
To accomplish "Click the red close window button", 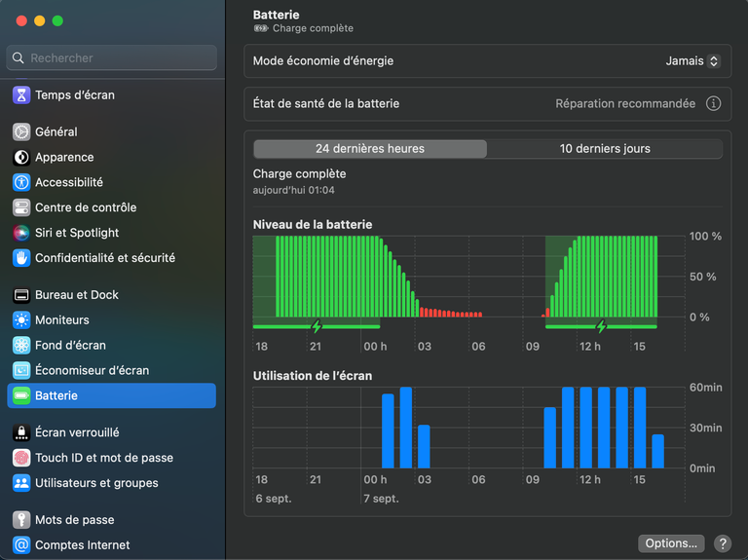I will tap(21, 21).
